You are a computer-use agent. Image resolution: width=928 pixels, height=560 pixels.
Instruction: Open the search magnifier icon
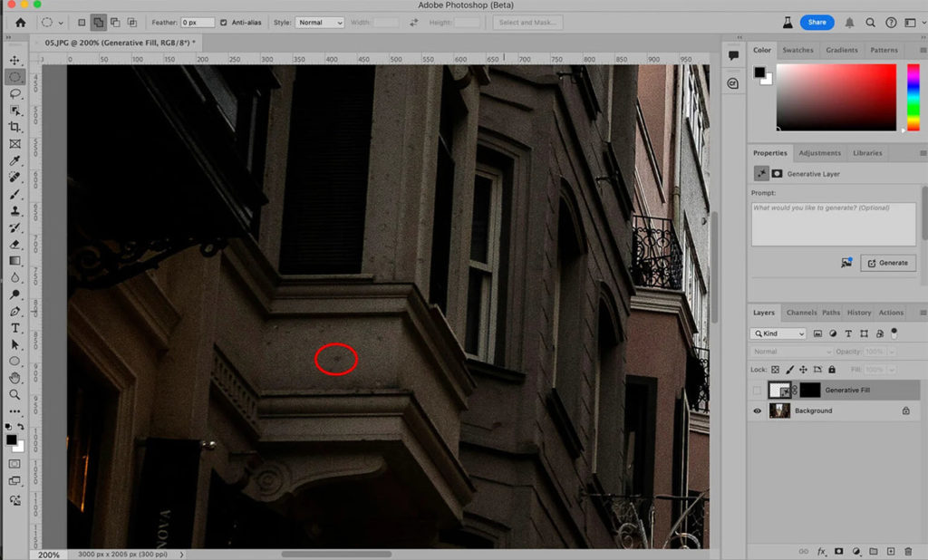[870, 22]
